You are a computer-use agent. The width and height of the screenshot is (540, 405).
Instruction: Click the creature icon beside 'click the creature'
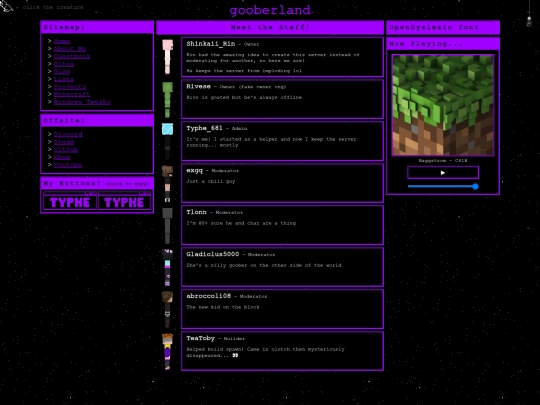tap(6, 6)
